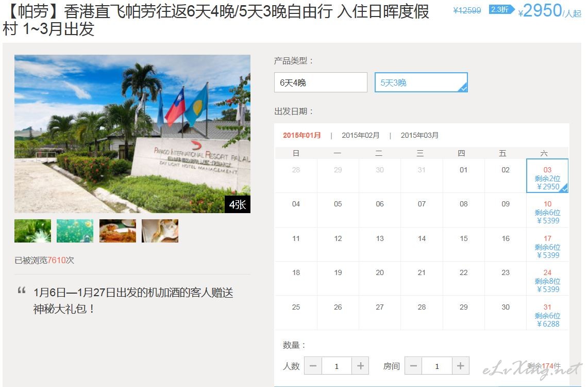
Task: Pick January 24 departure with 剩余8位
Action: point(547,279)
